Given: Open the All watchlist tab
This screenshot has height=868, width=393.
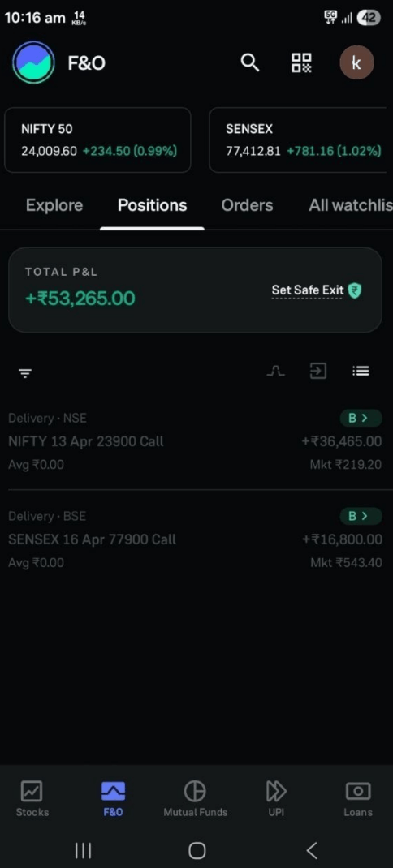Looking at the screenshot, I should point(350,205).
